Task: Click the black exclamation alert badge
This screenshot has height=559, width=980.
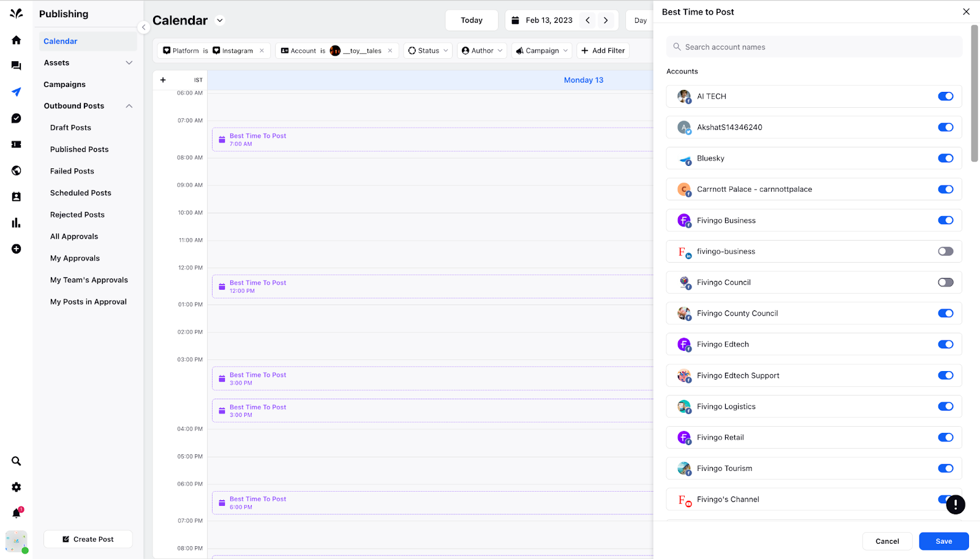Action: pos(956,505)
